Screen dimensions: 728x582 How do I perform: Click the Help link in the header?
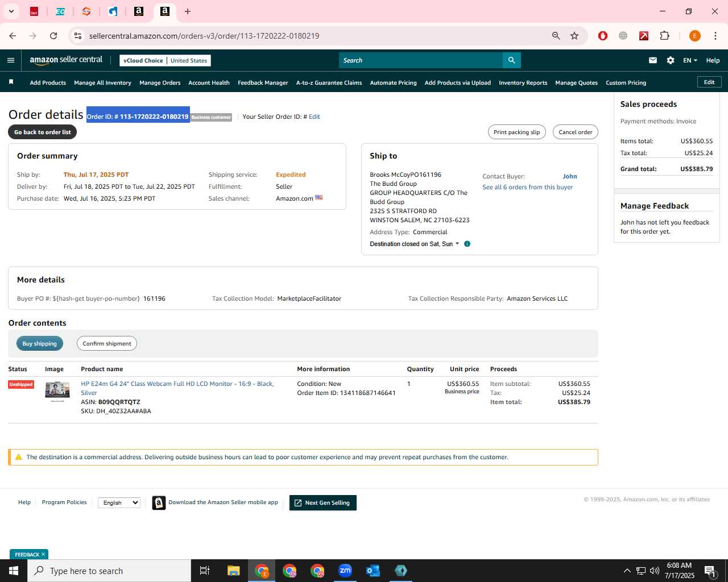coord(713,60)
